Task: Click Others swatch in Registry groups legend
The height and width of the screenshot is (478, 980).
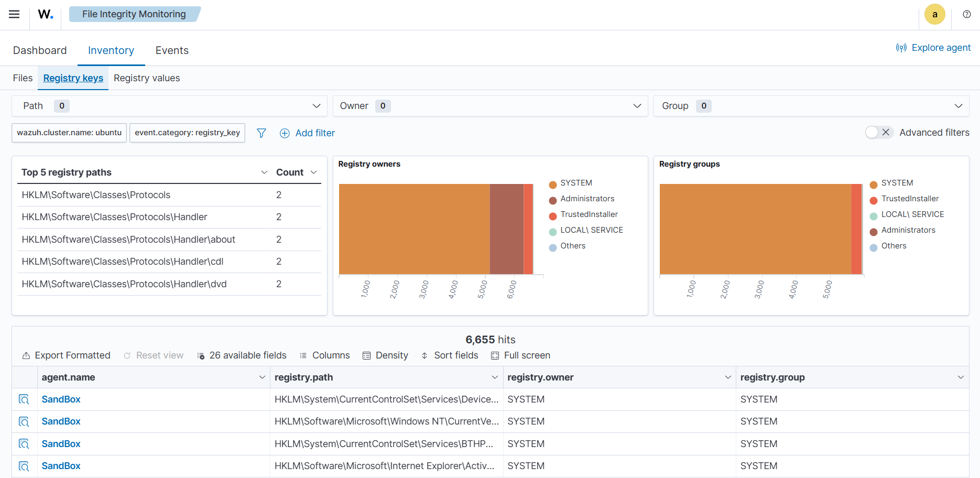Action: (874, 247)
